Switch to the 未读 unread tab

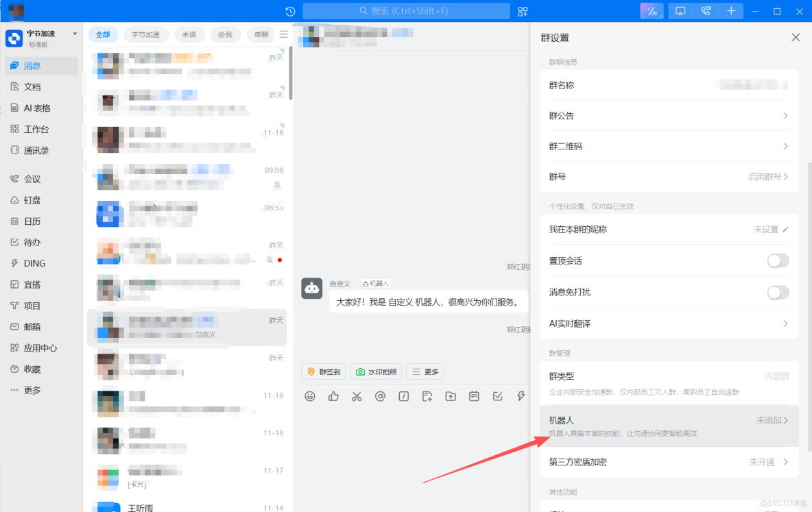click(x=189, y=34)
